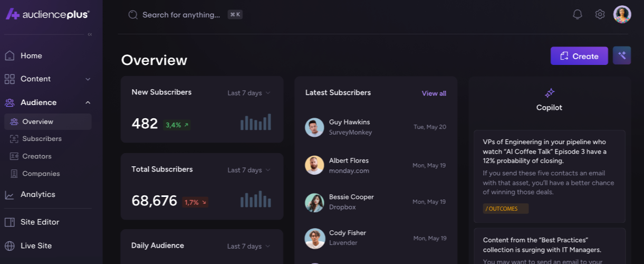Click the View all link
Image resolution: width=644 pixels, height=264 pixels.
[x=434, y=93]
